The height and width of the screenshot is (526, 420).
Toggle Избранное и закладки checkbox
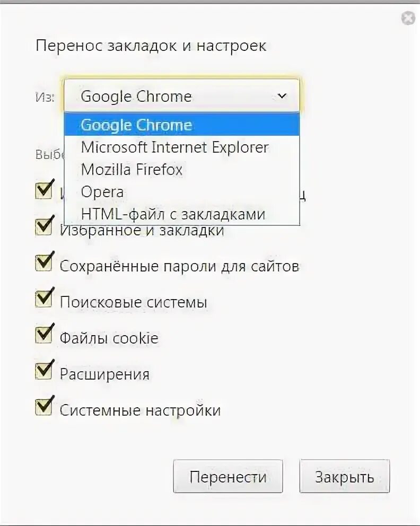[43, 226]
